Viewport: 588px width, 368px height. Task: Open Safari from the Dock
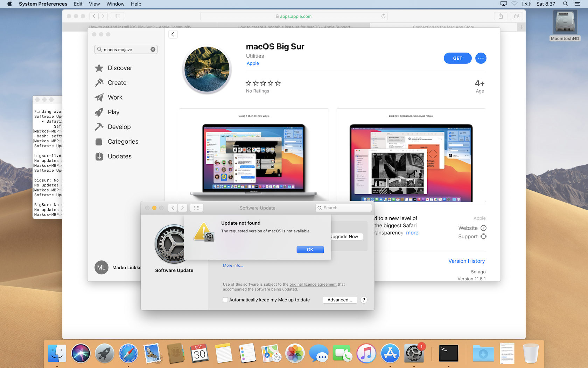coord(128,353)
